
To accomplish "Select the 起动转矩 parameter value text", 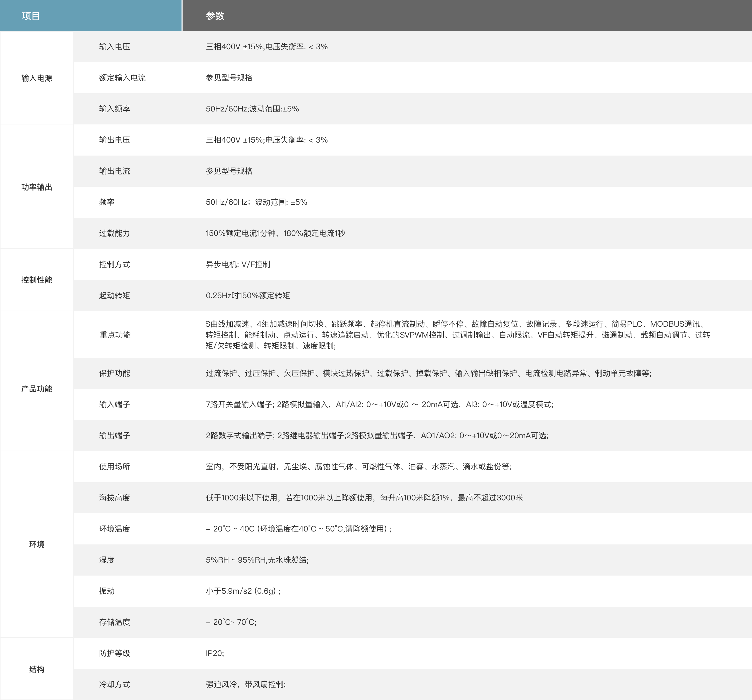I will click(248, 295).
